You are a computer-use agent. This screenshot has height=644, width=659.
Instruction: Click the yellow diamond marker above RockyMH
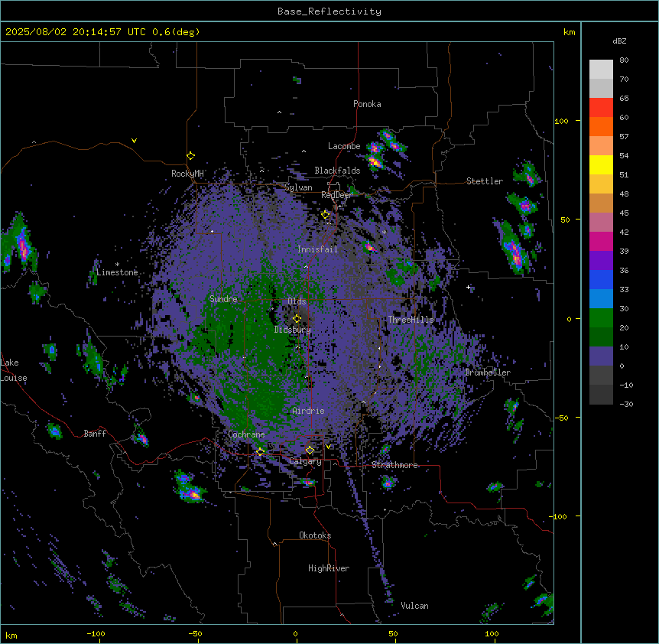pyautogui.click(x=191, y=155)
